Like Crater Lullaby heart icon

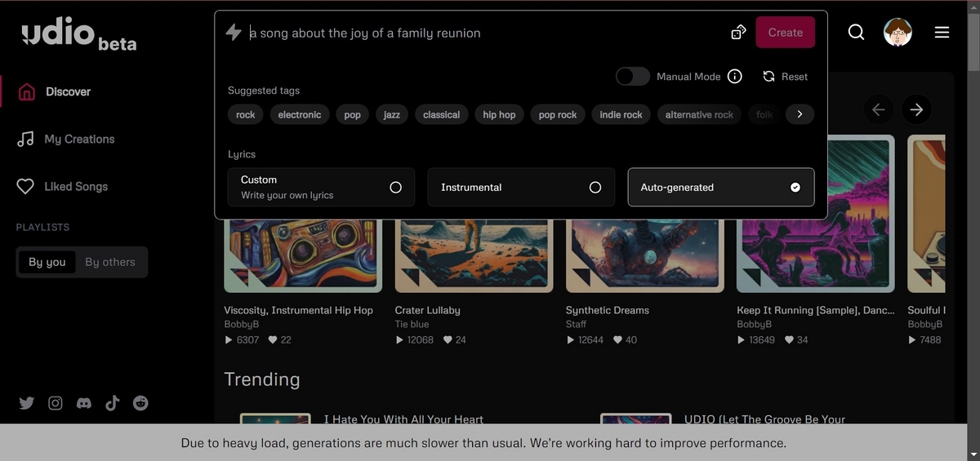(447, 340)
